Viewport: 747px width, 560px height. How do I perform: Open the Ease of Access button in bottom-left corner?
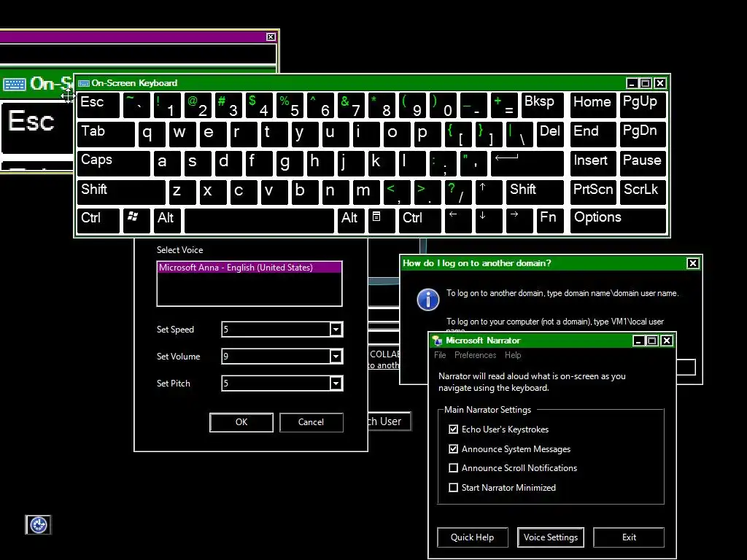point(38,525)
